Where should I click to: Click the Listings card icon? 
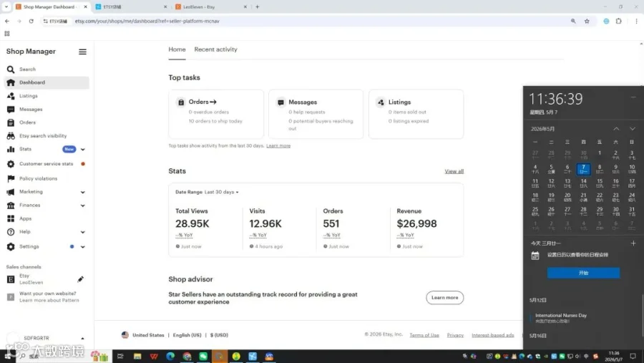(x=381, y=102)
